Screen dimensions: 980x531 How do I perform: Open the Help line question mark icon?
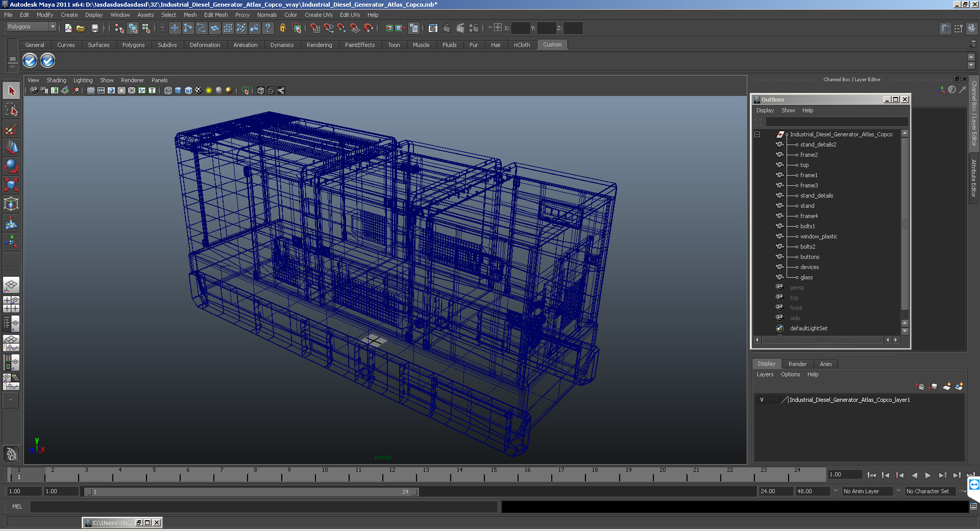point(267,28)
